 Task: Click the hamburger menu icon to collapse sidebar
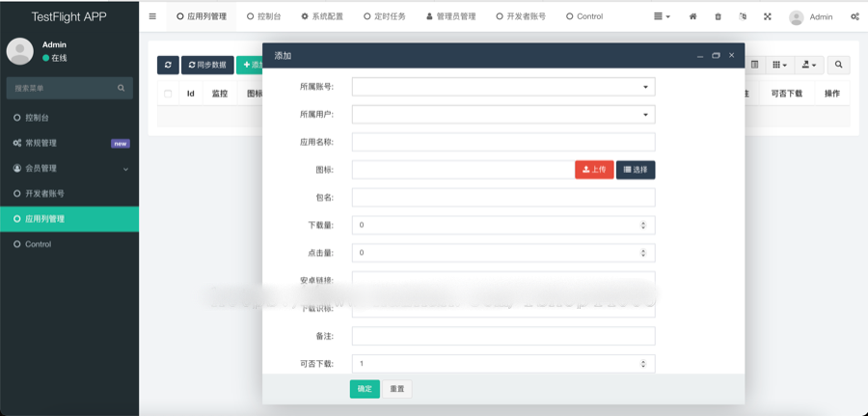[152, 16]
